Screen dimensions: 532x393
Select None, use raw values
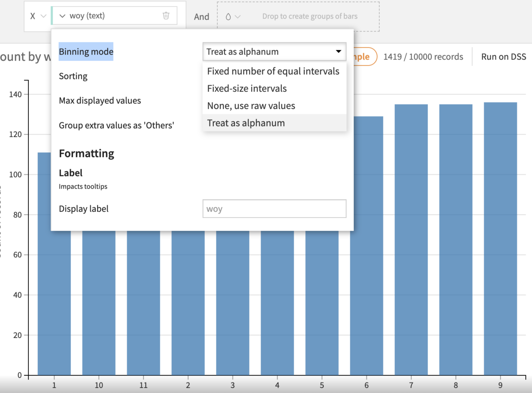tap(251, 106)
